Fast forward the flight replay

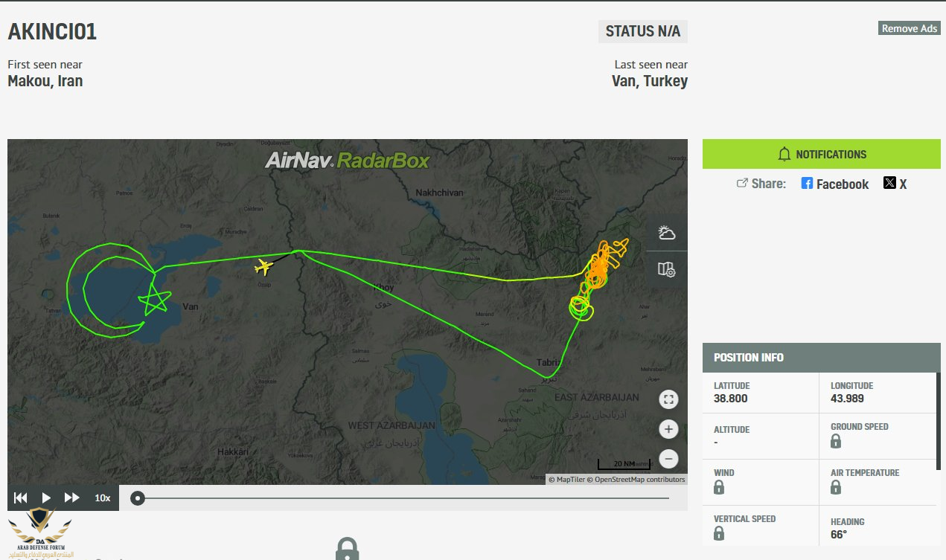coord(72,498)
